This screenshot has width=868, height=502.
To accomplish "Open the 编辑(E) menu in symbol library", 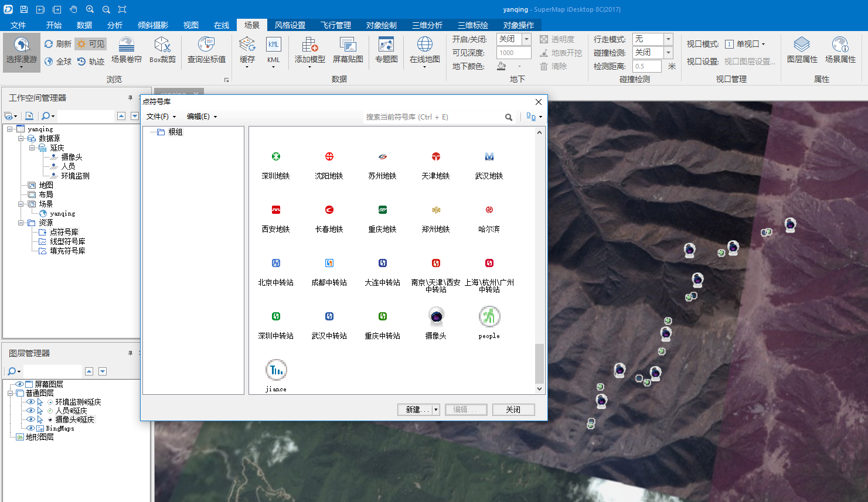I will point(202,117).
